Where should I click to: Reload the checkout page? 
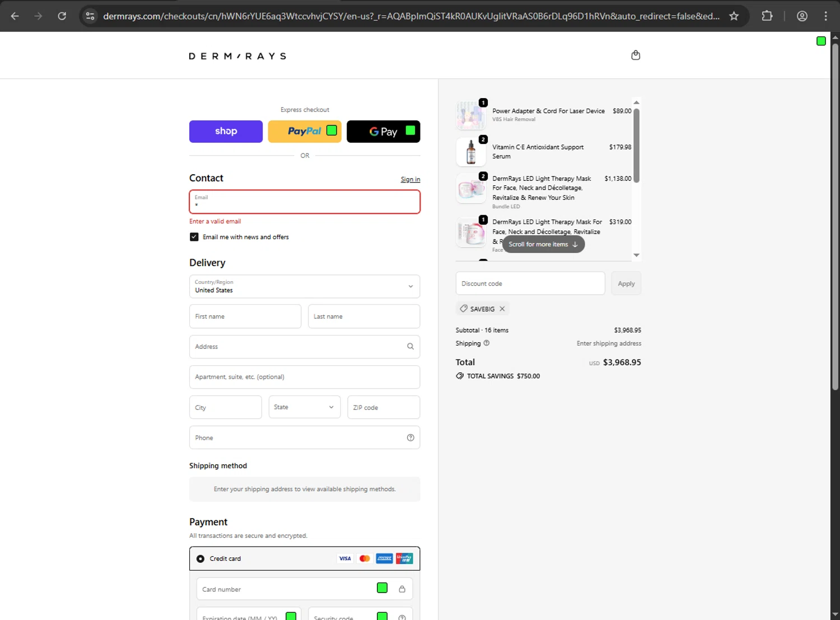pyautogui.click(x=62, y=16)
